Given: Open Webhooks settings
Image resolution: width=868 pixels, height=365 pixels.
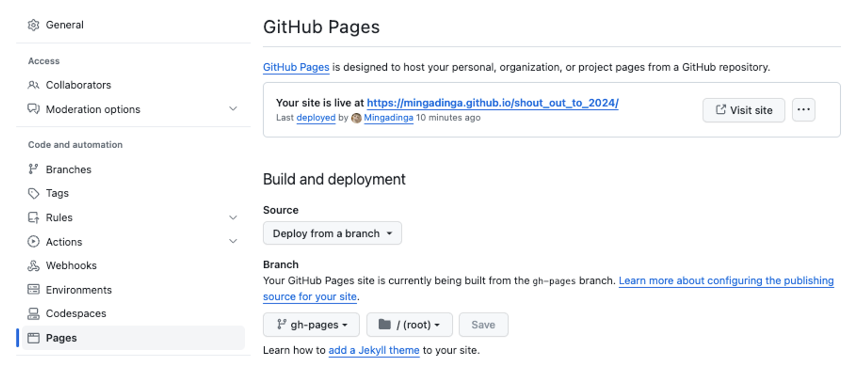Looking at the screenshot, I should (x=71, y=265).
